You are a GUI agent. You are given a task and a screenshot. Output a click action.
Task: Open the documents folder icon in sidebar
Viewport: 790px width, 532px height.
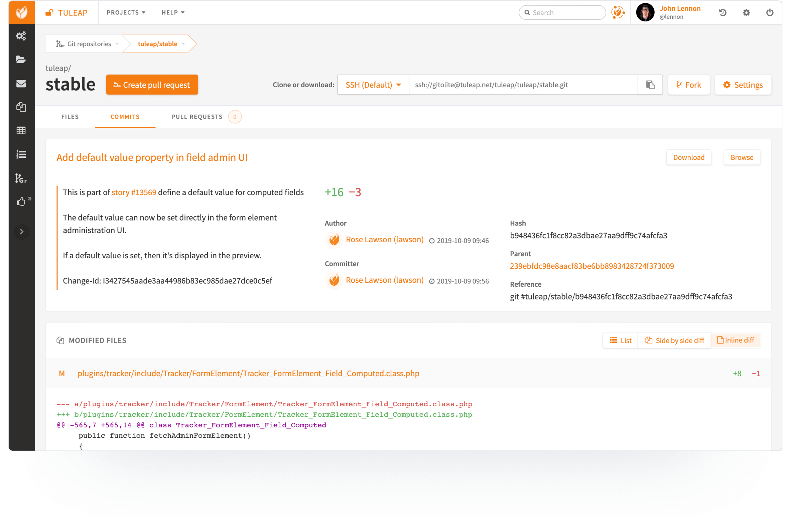(x=21, y=60)
